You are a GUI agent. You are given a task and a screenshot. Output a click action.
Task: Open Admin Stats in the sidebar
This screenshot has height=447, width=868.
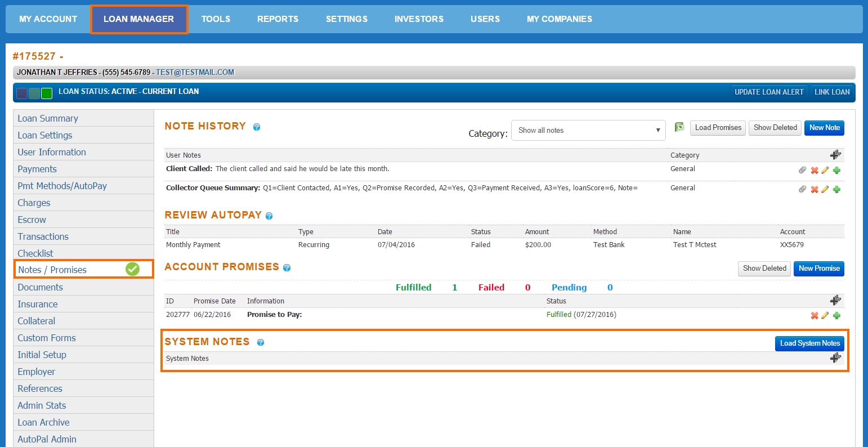[x=83, y=405]
